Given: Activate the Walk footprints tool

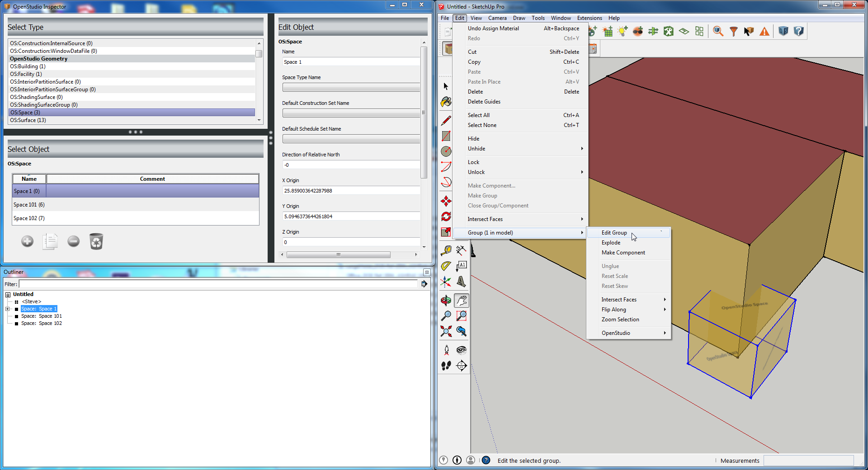Looking at the screenshot, I should point(446,366).
